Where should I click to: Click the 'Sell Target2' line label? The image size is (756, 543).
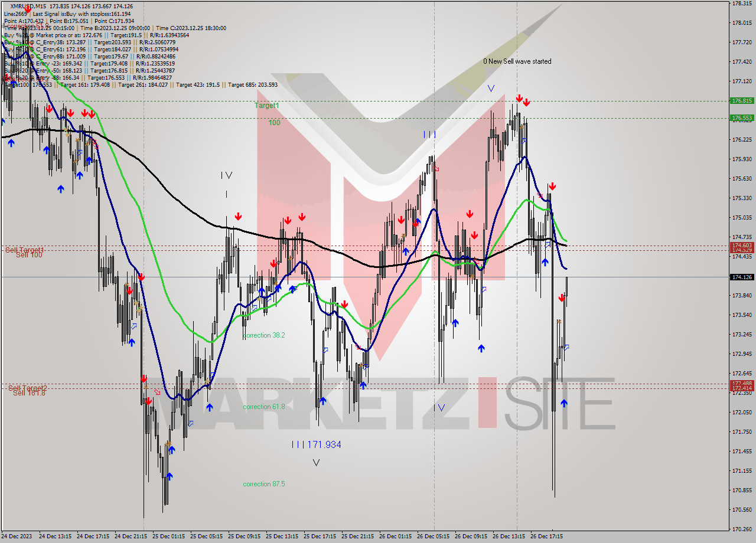pyautogui.click(x=28, y=388)
